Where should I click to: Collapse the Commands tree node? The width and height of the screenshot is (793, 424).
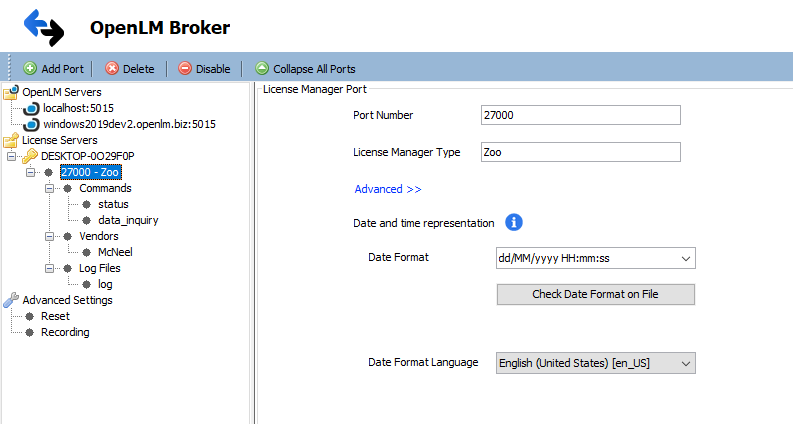(50, 188)
